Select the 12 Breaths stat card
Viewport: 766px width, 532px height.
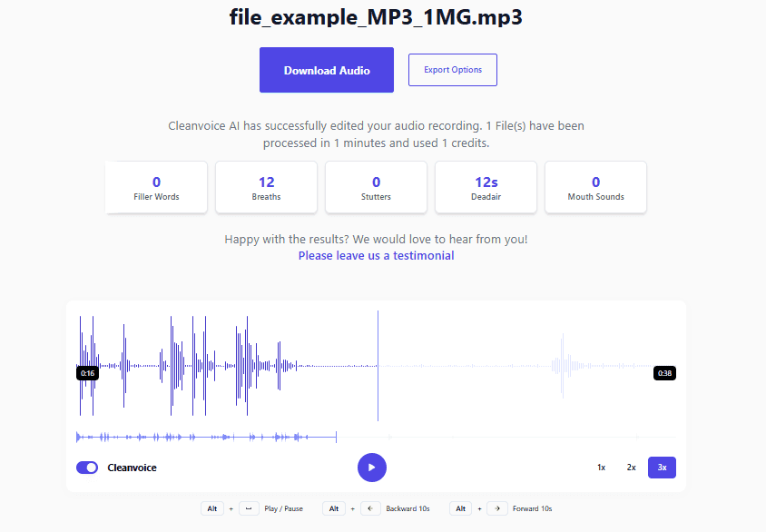pyautogui.click(x=266, y=188)
